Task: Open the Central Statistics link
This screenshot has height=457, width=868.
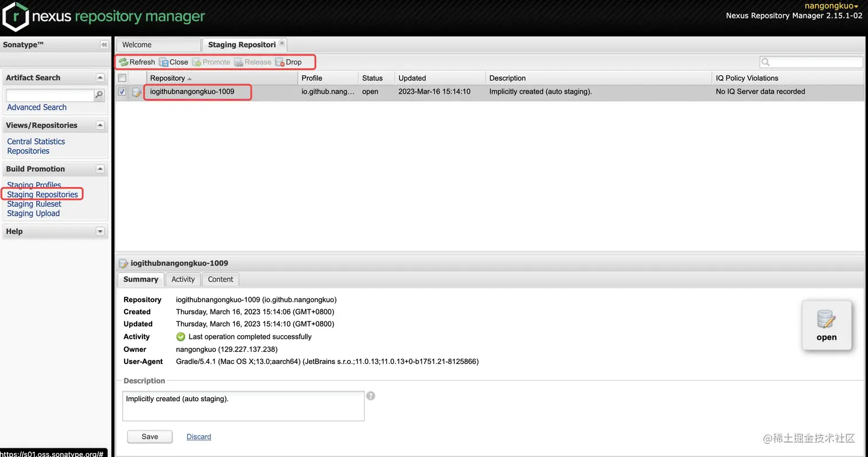Action: [36, 141]
